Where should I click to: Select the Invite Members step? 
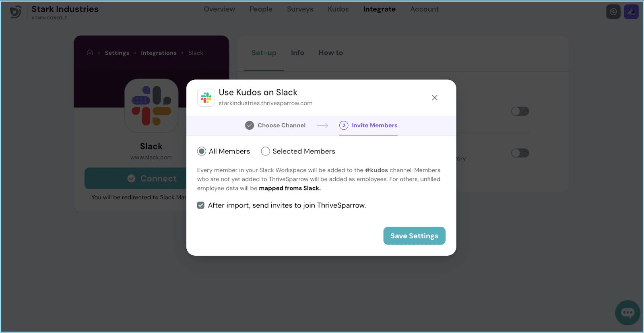pyautogui.click(x=368, y=125)
